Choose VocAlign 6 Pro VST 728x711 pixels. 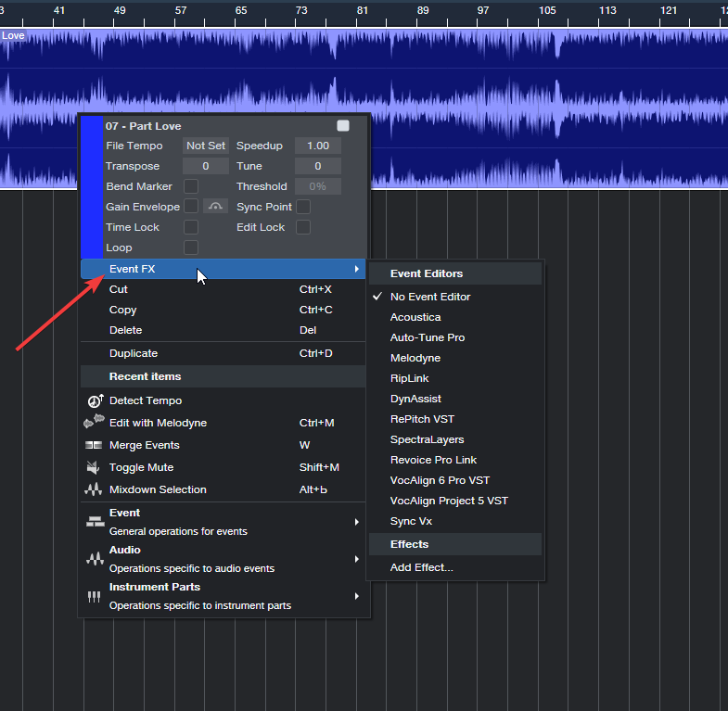pos(455,480)
